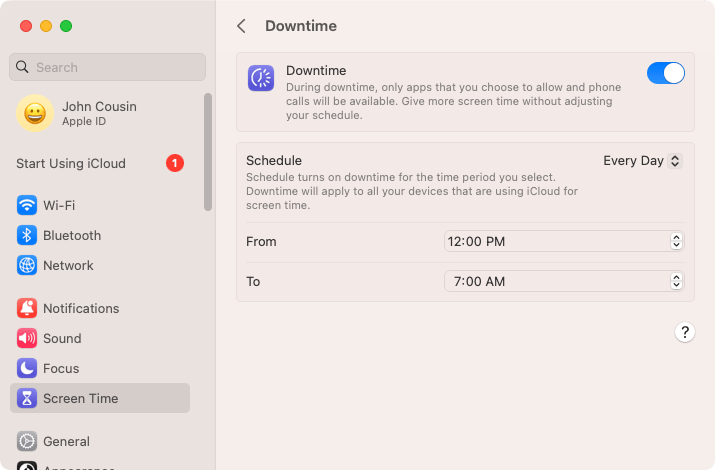715x470 pixels.
Task: Select the Network label in sidebar
Action: pos(68,265)
